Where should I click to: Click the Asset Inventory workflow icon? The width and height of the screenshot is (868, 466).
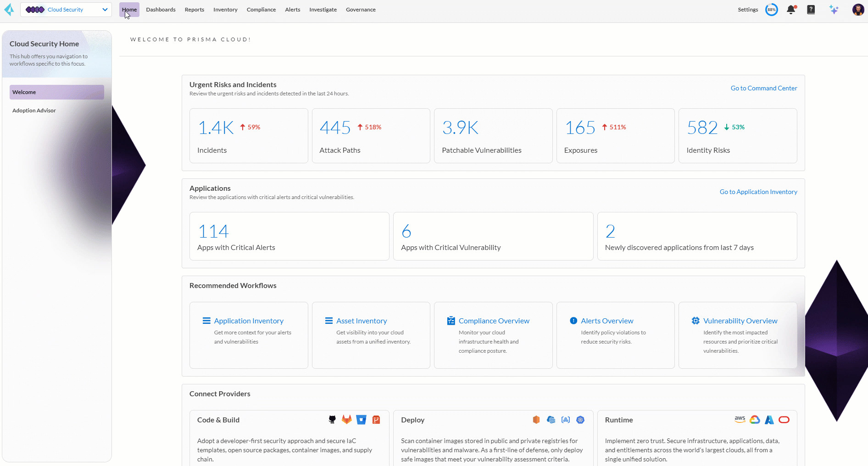329,321
